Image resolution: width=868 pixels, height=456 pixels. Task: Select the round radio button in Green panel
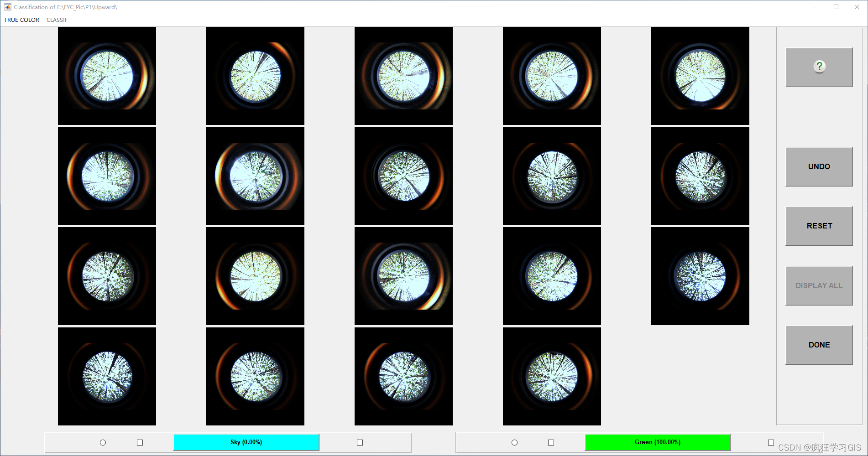pyautogui.click(x=515, y=442)
